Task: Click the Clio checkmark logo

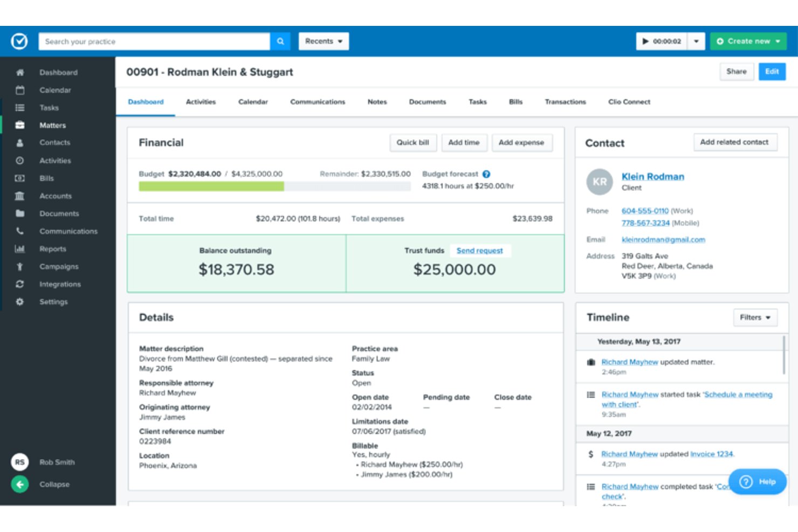Action: tap(19, 41)
